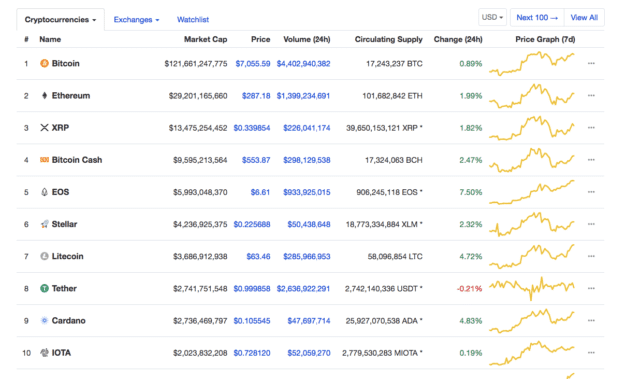Click Tether change value -0.21%
Screen dimensions: 640x379
click(x=469, y=289)
